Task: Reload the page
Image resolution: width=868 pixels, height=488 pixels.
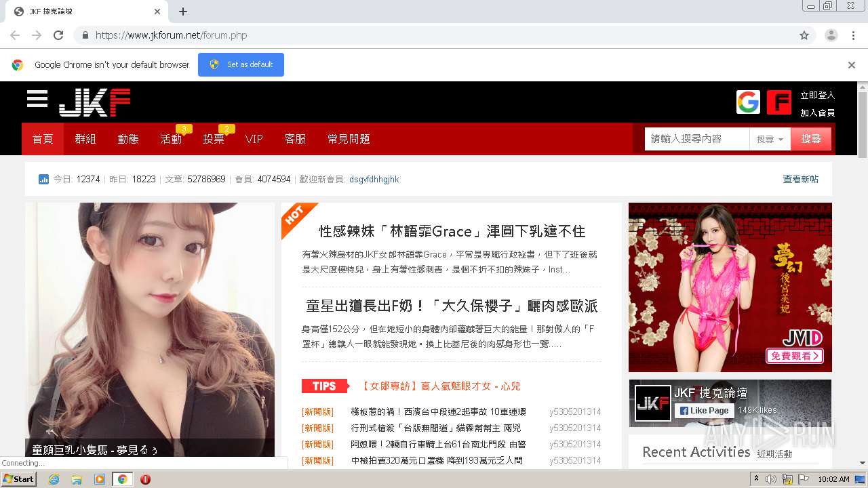Action: (58, 35)
